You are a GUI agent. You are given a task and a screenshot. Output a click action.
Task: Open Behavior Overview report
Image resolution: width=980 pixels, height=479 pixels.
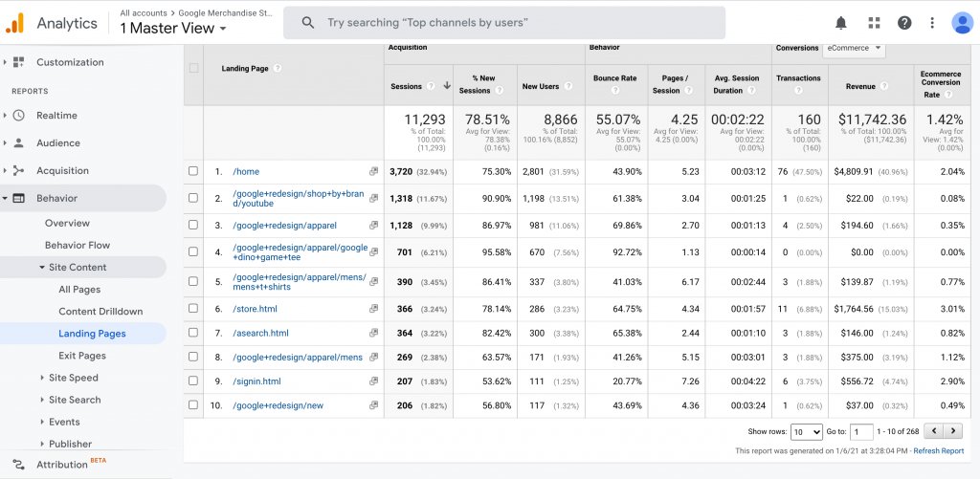[68, 223]
